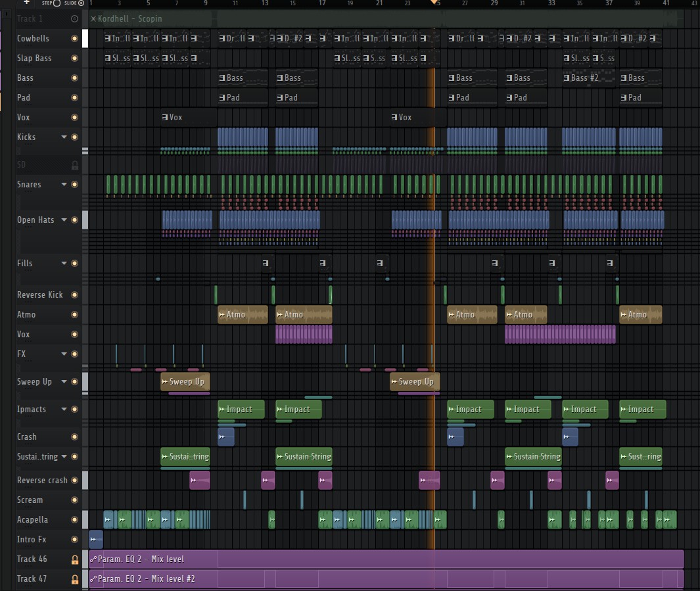Select the Sustain String clip at bar 14
This screenshot has height=591, width=700.
[x=304, y=457]
